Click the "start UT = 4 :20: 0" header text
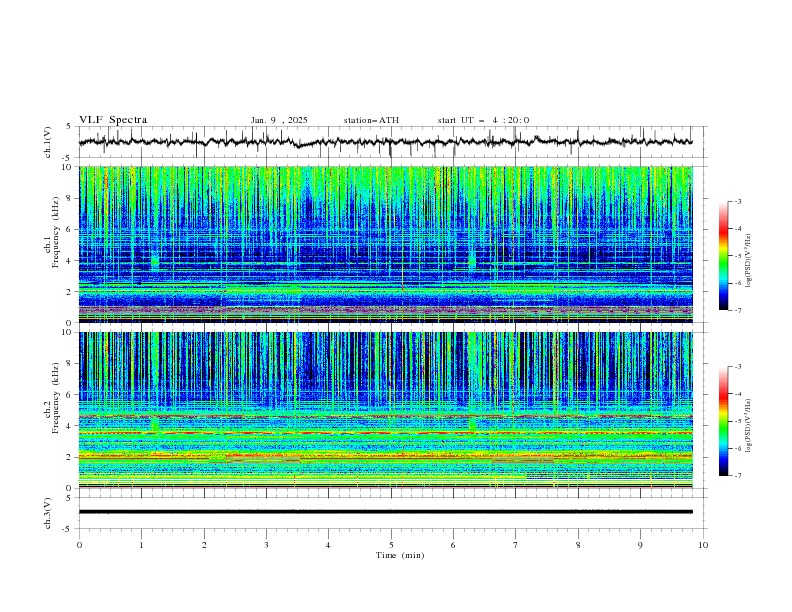Viewport: 792px width, 612px height. point(483,120)
